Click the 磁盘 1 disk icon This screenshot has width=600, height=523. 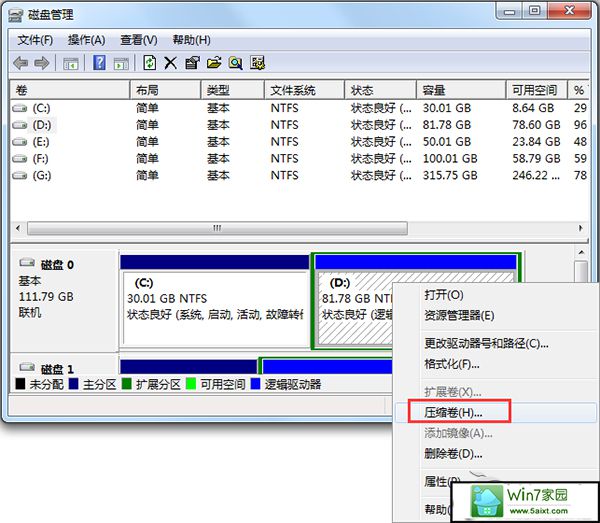(27, 367)
